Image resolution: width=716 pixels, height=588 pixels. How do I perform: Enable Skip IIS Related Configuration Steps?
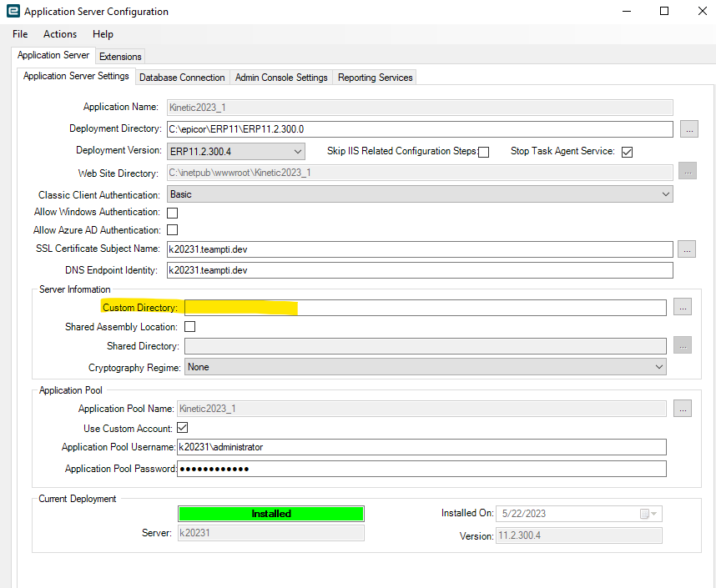click(x=483, y=152)
